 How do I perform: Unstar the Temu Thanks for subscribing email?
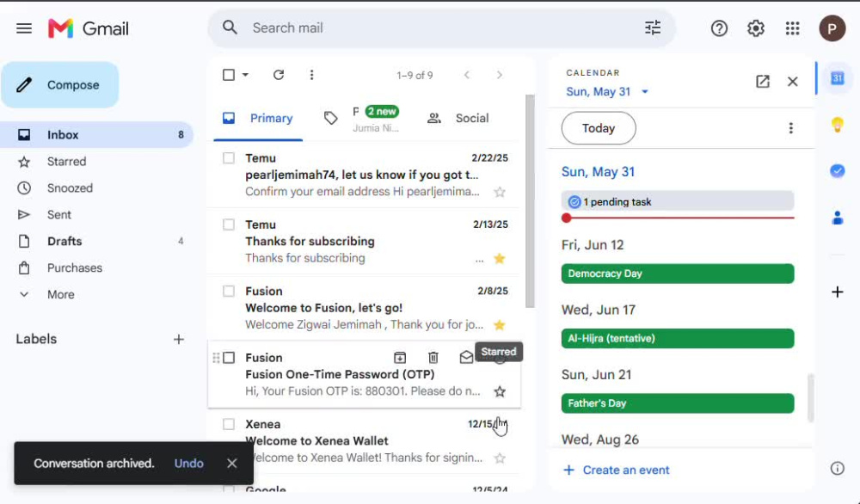click(x=499, y=258)
